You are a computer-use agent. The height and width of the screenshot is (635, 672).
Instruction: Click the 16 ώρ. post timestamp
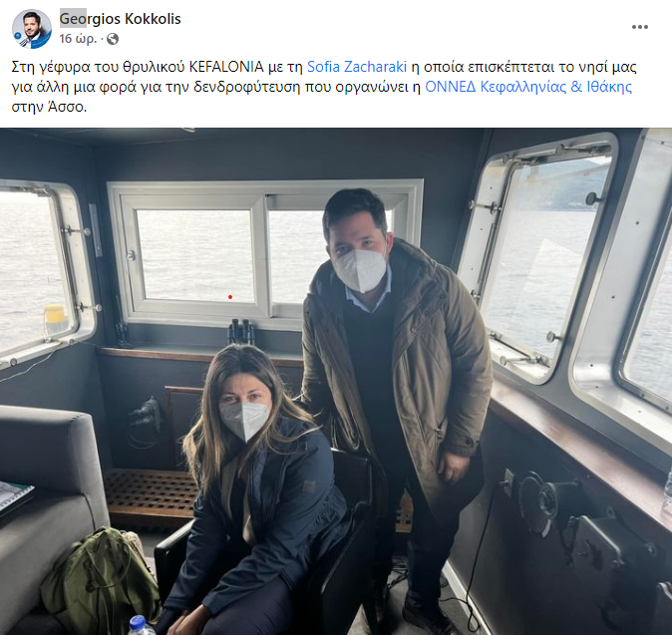coord(79,39)
